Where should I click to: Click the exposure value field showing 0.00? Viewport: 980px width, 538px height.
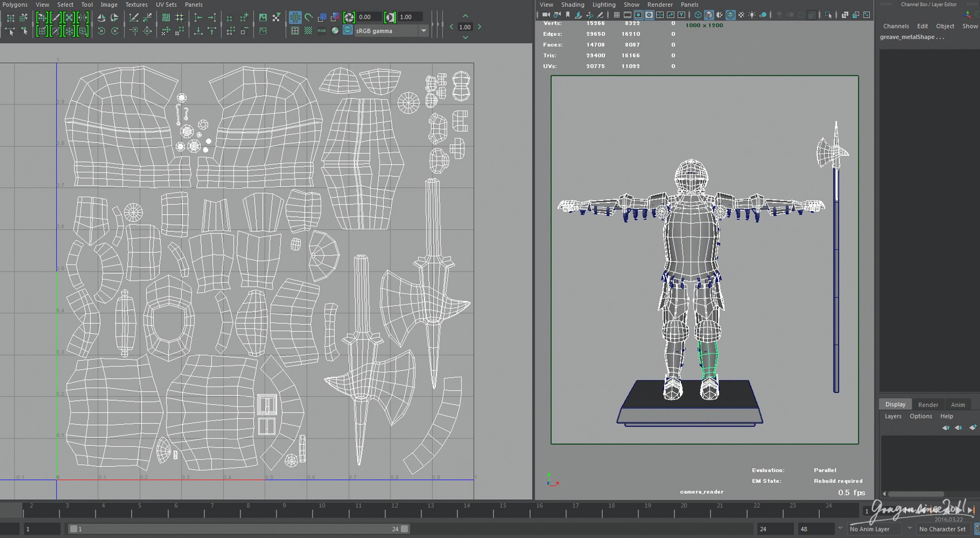tap(369, 17)
